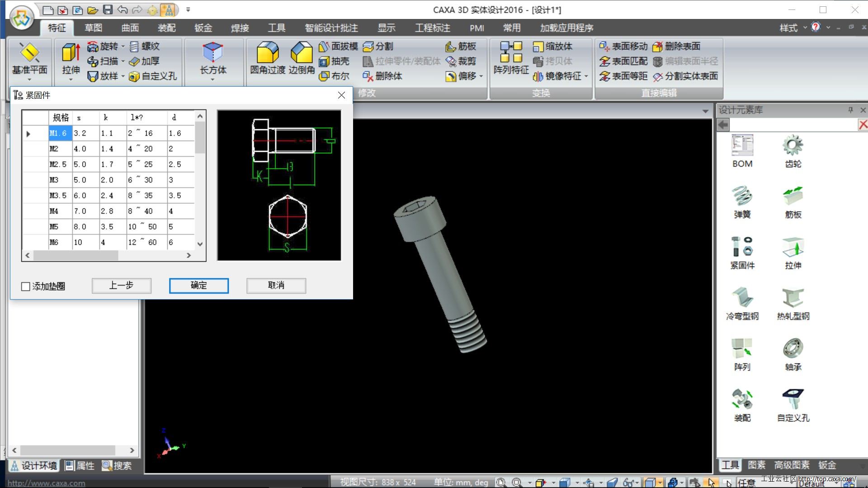Click 取消 to cancel the dialog
The width and height of the screenshot is (868, 488).
[276, 286]
